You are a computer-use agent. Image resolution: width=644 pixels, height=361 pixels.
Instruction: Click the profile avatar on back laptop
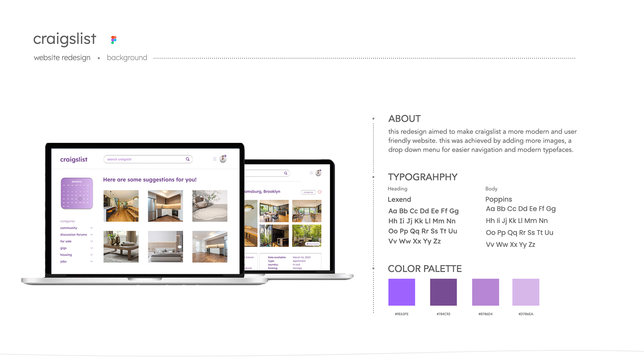click(x=319, y=173)
